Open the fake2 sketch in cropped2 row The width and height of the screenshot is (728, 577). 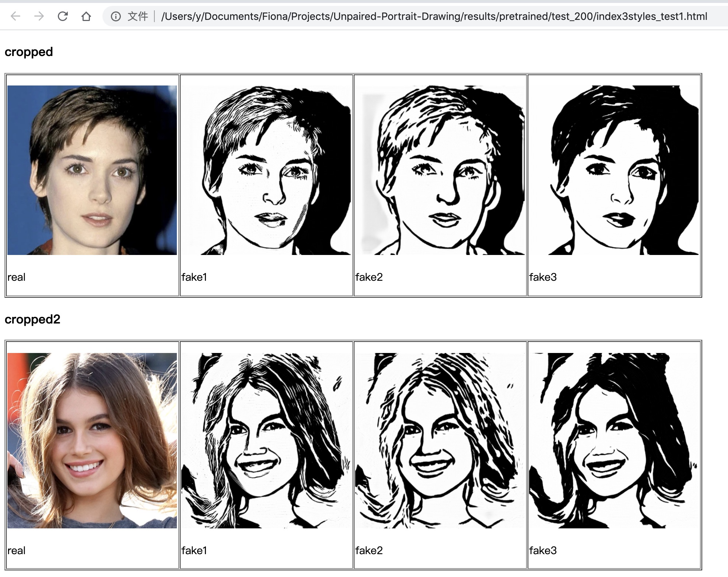click(x=440, y=441)
